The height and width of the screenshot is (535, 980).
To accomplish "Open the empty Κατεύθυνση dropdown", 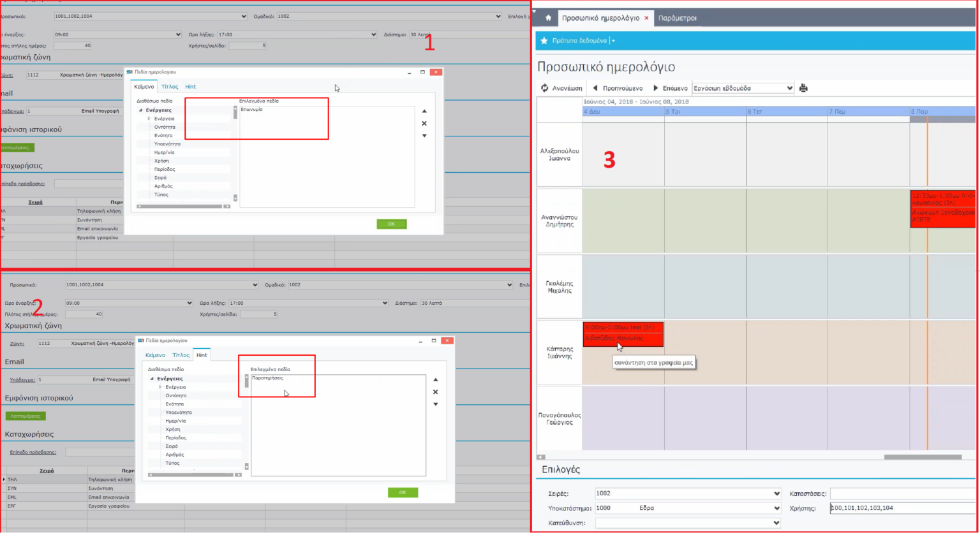I will pyautogui.click(x=688, y=523).
